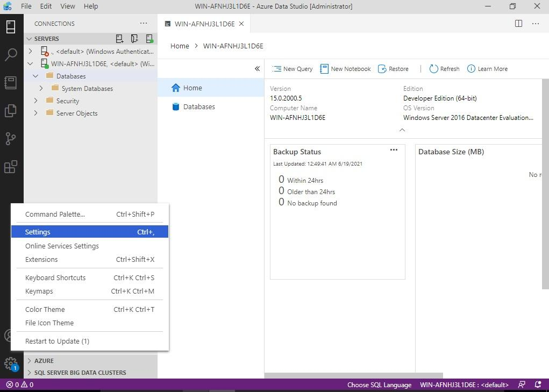Select Command Palette from the menu
Screen dimensions: 549x392
(x=90, y=214)
